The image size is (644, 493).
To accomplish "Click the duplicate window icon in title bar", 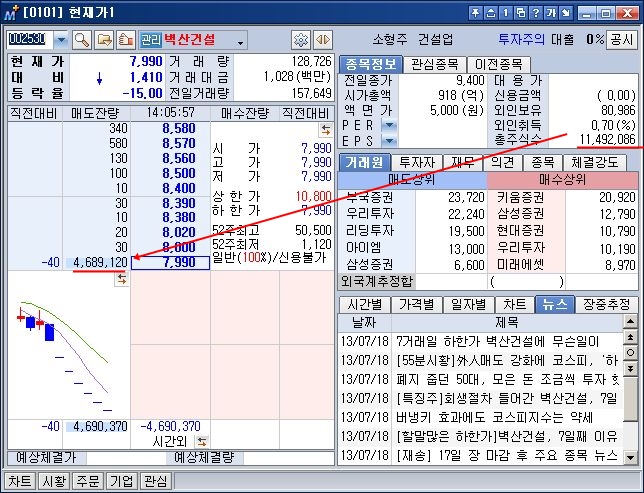I will point(521,13).
